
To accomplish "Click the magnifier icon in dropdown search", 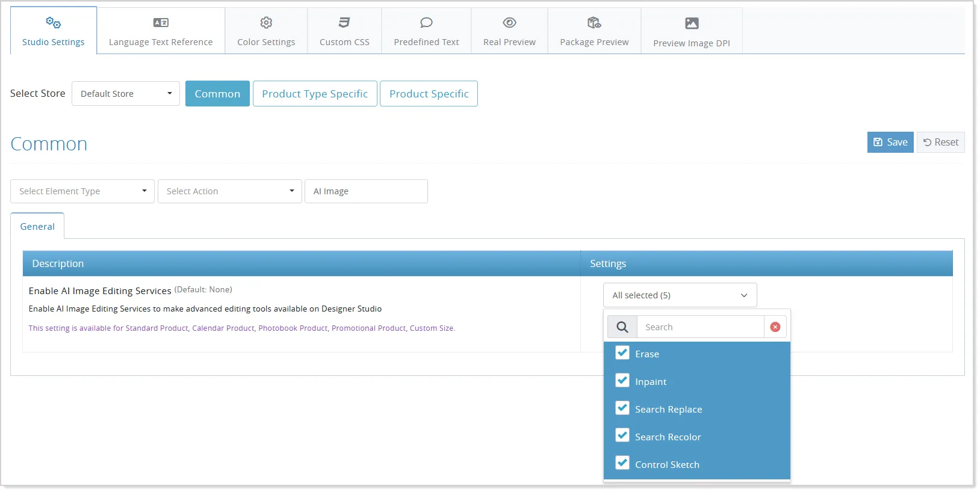I will click(x=622, y=327).
